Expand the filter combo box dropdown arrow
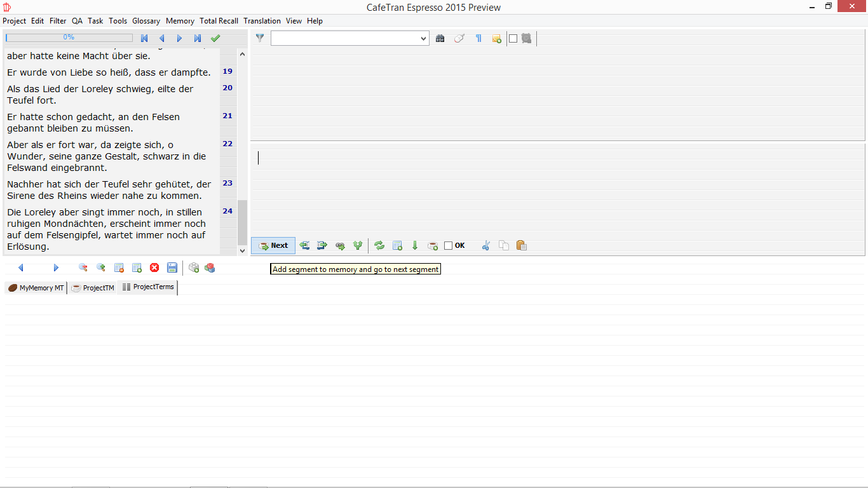Image resolution: width=868 pixels, height=488 pixels. [424, 39]
